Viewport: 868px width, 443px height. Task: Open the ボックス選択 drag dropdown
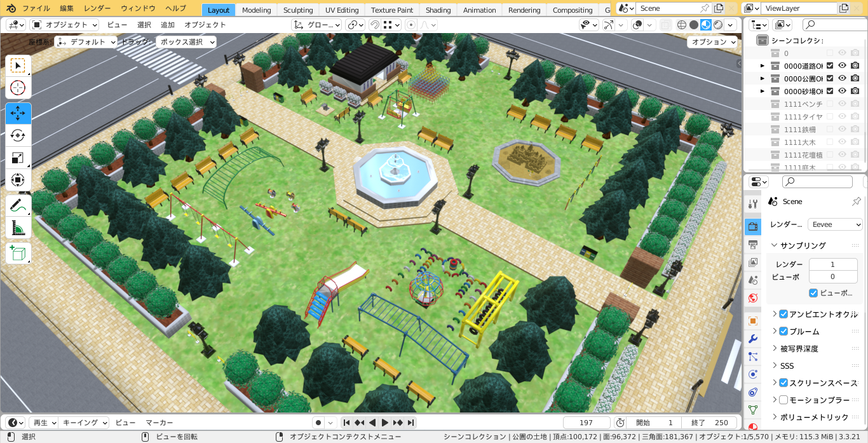point(186,42)
